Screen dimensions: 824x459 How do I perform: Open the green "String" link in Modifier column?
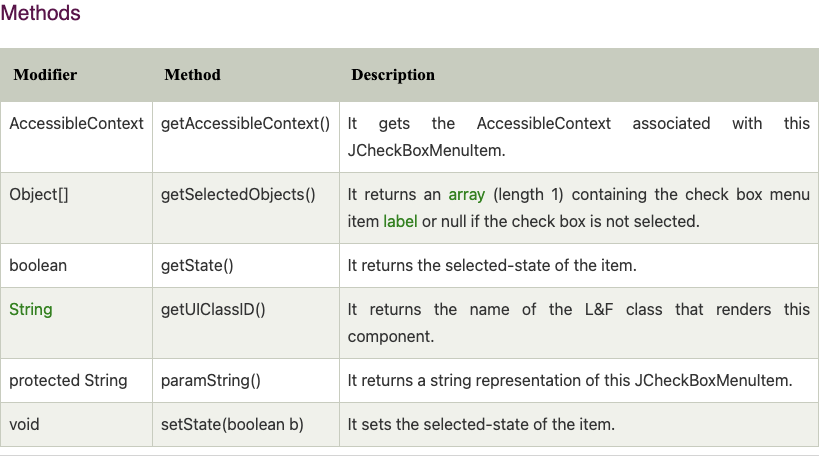31,309
